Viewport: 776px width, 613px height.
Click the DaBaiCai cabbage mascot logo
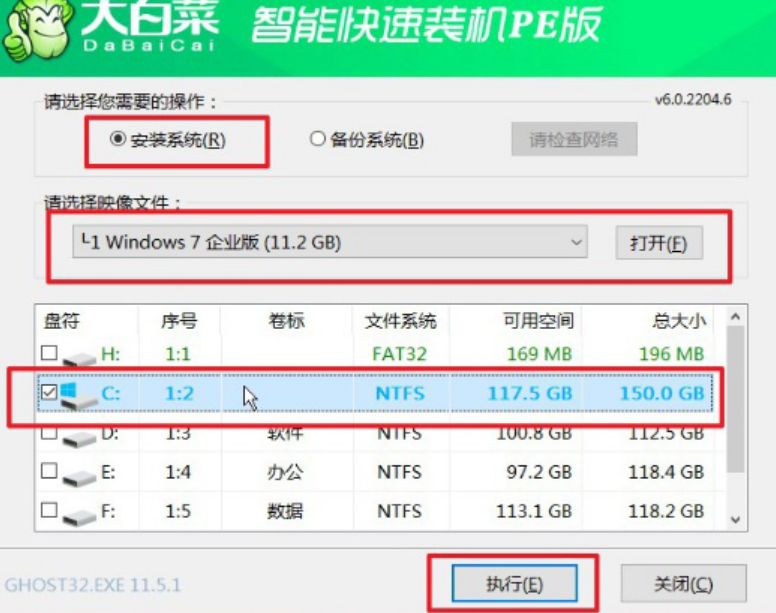[37, 31]
